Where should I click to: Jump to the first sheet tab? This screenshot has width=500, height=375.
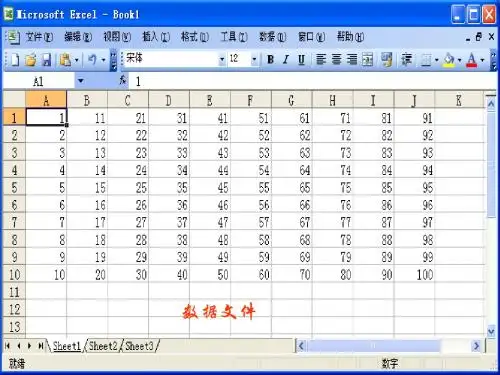click(8, 346)
